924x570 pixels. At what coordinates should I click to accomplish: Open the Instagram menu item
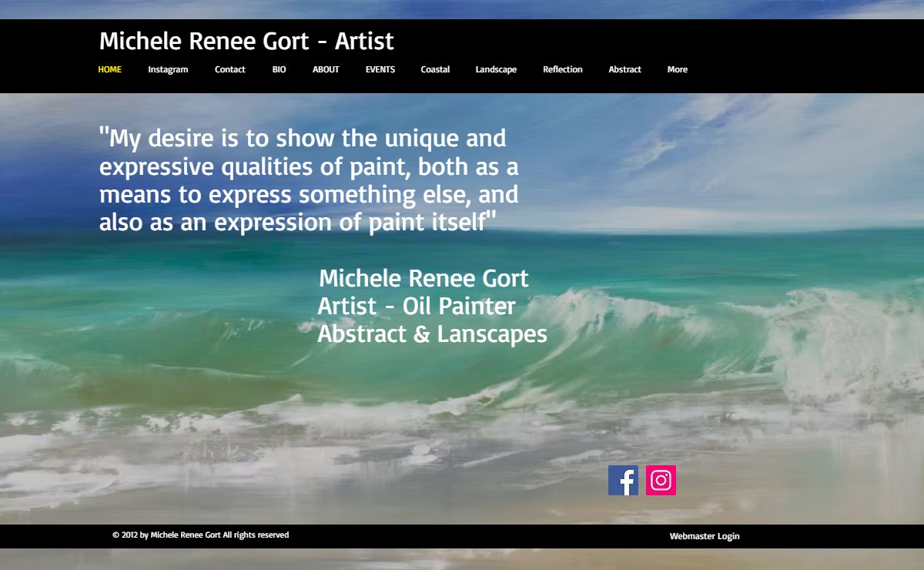168,69
